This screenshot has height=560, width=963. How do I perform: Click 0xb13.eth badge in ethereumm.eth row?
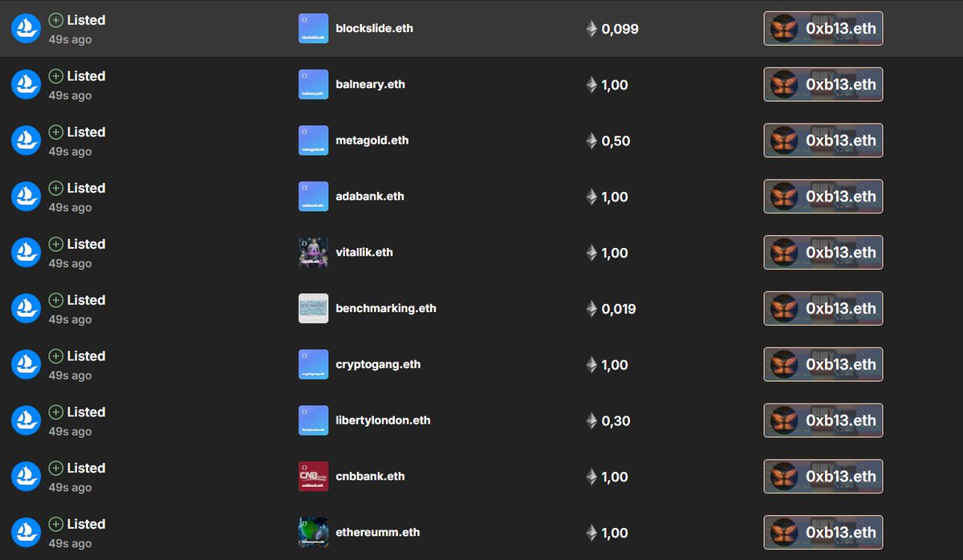tap(823, 532)
